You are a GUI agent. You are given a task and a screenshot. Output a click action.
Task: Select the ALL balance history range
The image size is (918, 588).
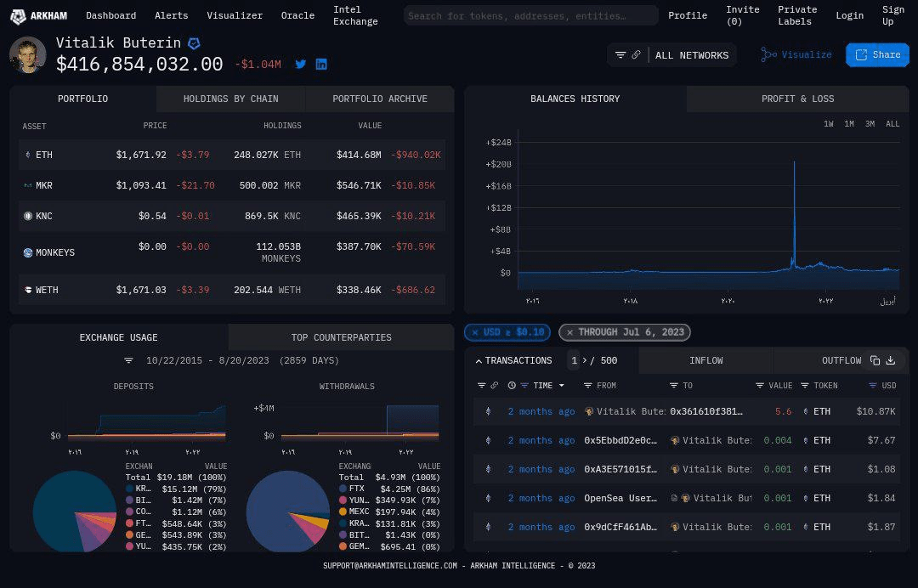892,124
